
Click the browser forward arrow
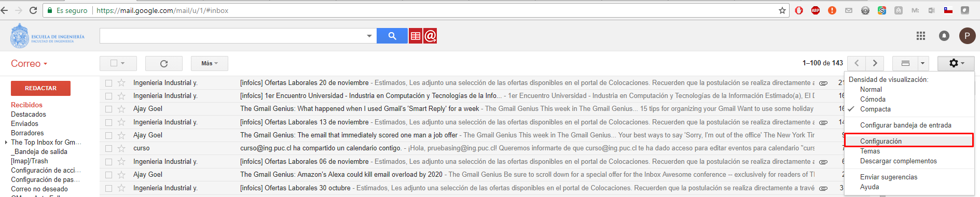tap(19, 10)
